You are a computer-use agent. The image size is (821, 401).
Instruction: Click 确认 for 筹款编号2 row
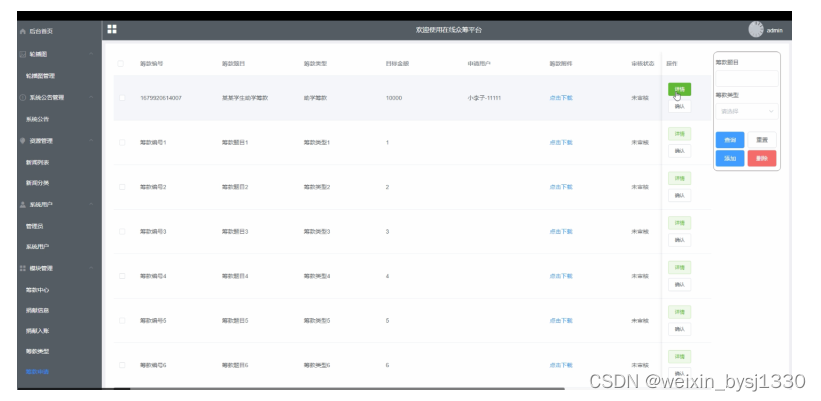(x=680, y=195)
